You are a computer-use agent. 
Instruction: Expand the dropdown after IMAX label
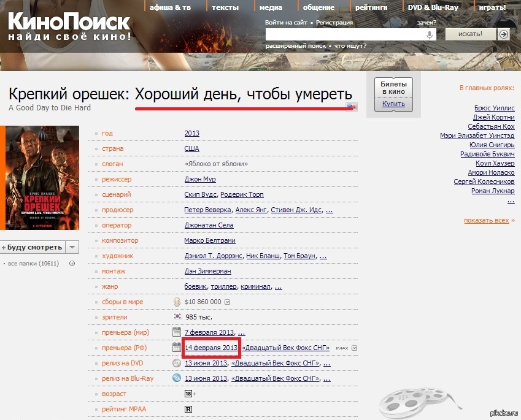354,348
